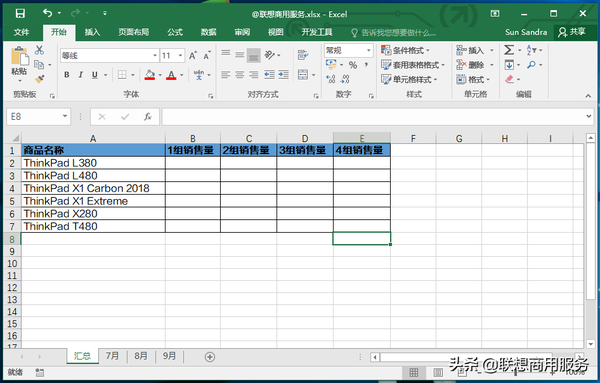Switch to the 页面布局 ribbon tab
Viewport: 600px width, 383px height.
tap(133, 32)
